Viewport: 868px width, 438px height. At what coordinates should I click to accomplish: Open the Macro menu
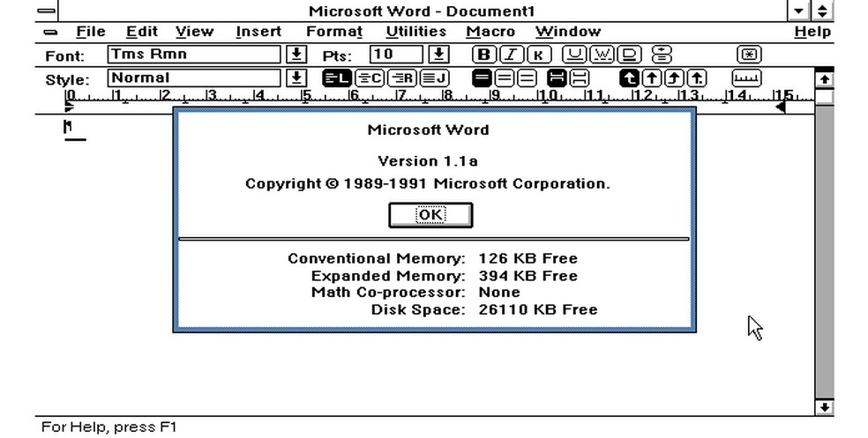point(490,32)
